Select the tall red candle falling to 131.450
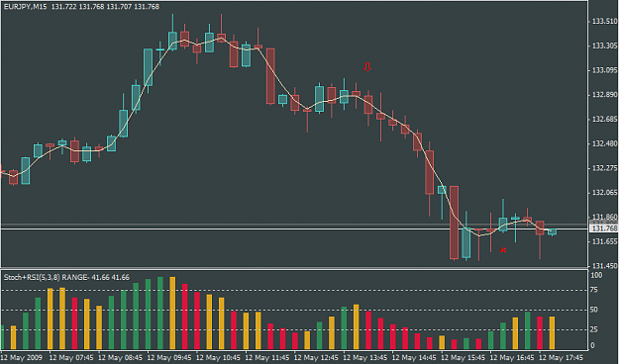 point(454,223)
